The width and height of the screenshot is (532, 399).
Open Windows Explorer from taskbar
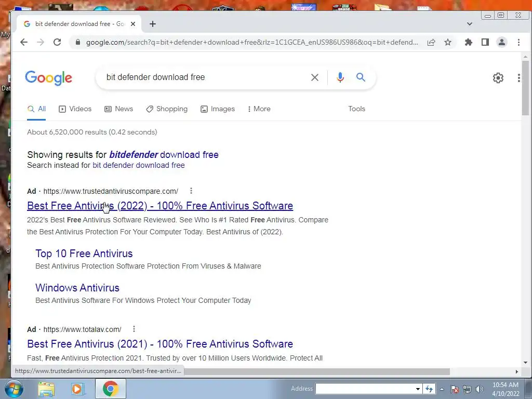pyautogui.click(x=46, y=389)
